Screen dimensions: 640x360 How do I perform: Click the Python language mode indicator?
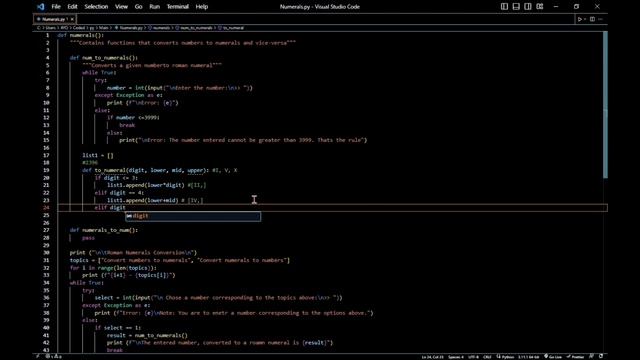tap(505, 357)
